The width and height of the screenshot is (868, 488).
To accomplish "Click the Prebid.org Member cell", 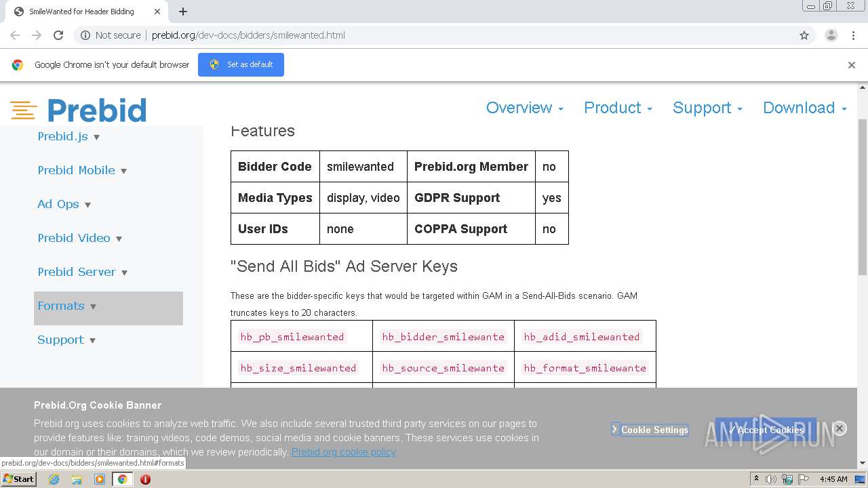I will coord(471,167).
